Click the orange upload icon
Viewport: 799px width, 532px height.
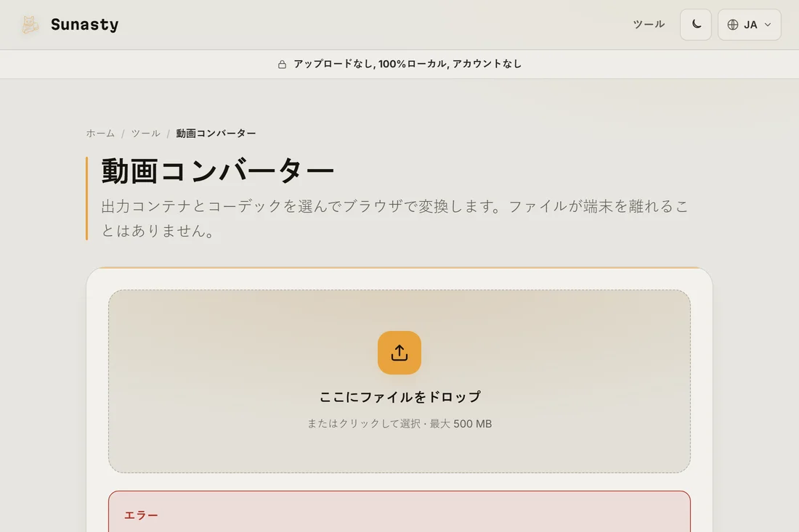399,353
